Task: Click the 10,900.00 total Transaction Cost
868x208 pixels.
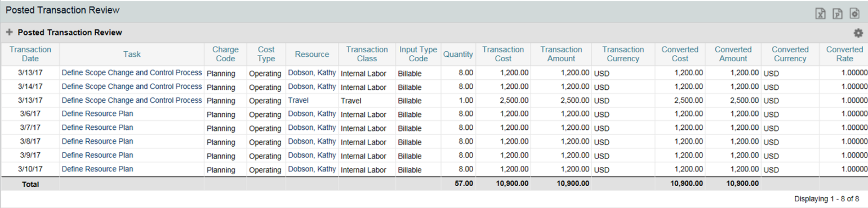Action: 512,183
